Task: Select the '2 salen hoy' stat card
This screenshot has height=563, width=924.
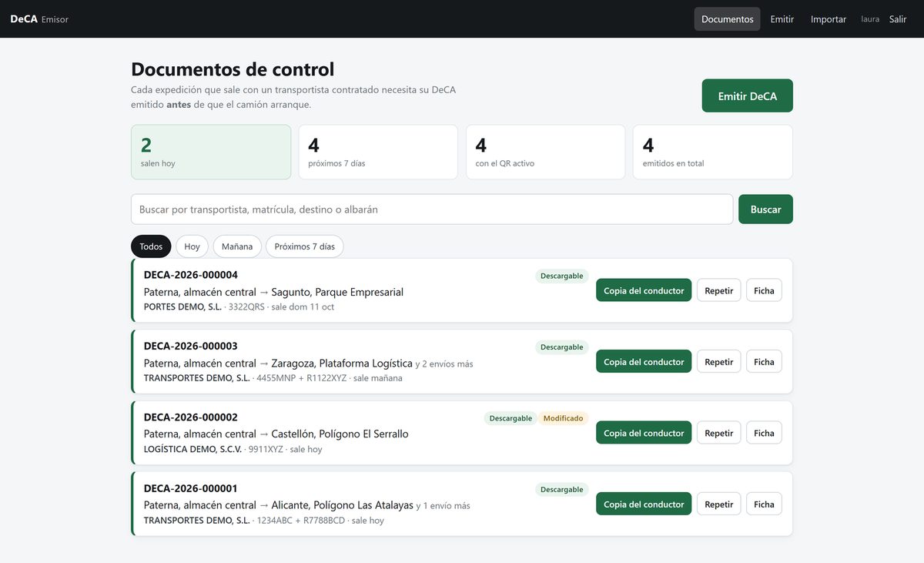Action: (211, 152)
